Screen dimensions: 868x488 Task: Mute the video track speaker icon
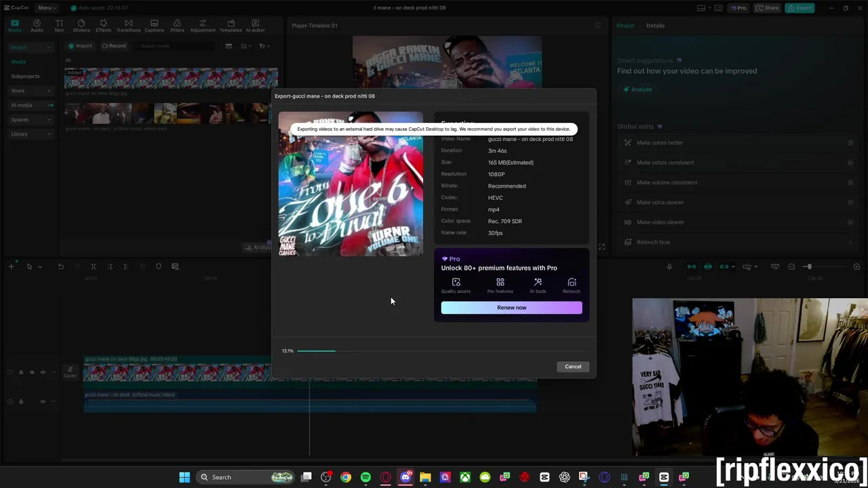pyautogui.click(x=43, y=372)
